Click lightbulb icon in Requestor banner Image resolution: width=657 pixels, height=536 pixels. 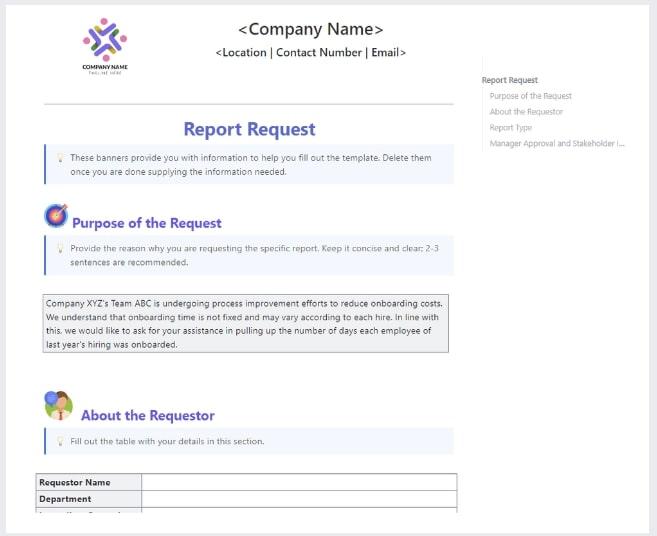[x=60, y=441]
